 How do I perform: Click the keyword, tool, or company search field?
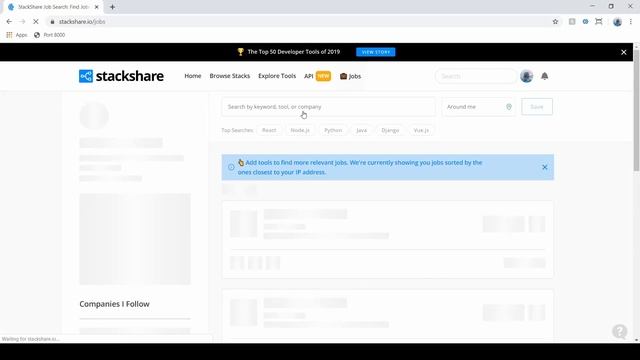click(329, 107)
